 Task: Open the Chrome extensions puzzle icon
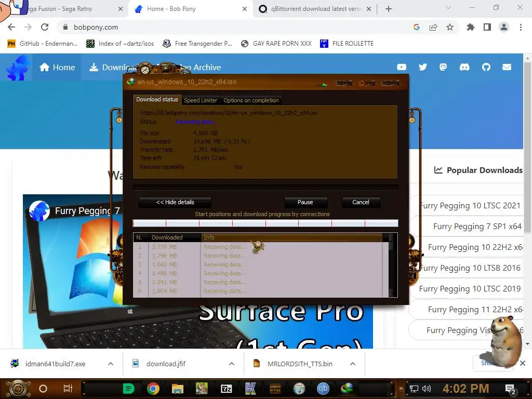click(x=470, y=27)
